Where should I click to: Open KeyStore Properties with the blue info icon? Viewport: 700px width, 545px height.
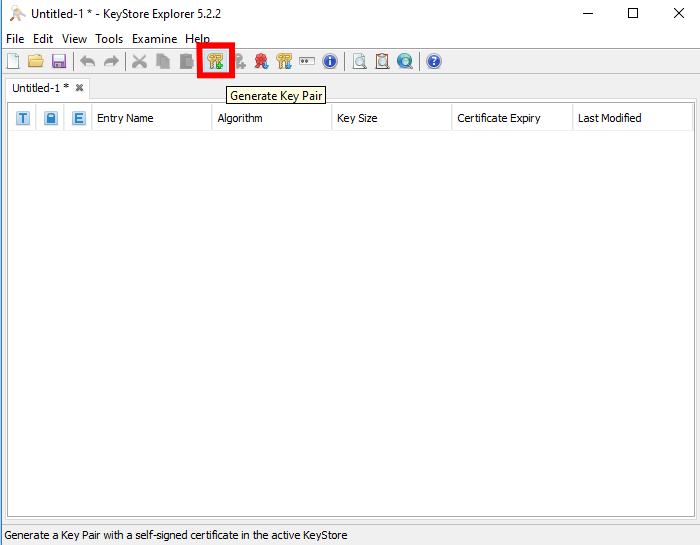pos(330,61)
